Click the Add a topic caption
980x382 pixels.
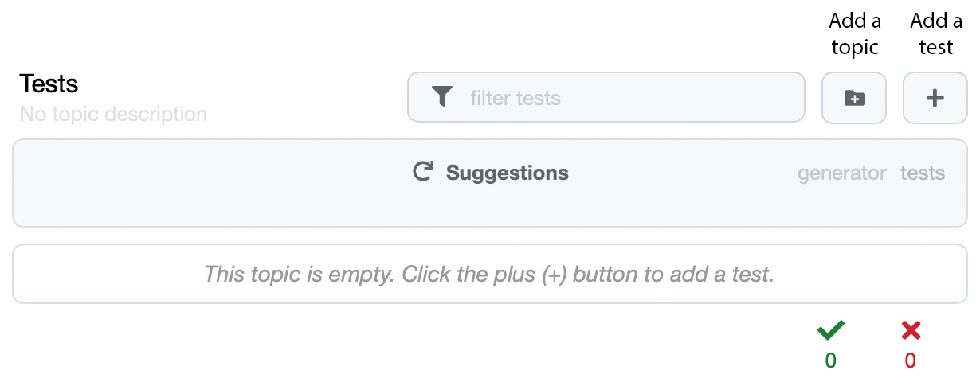click(x=855, y=33)
